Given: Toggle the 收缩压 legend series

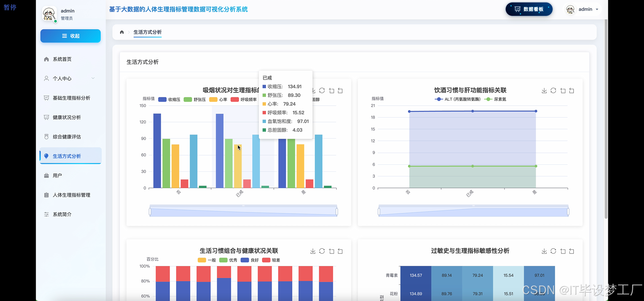Looking at the screenshot, I should pos(169,100).
